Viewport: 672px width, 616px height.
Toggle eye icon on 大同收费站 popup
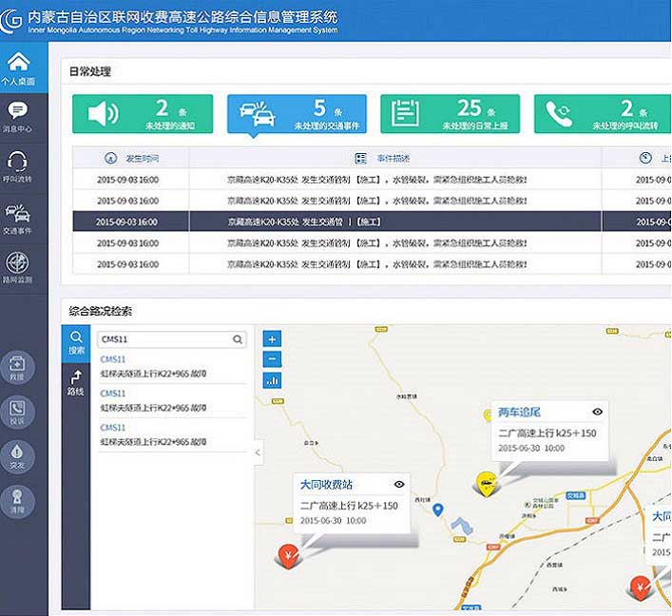click(399, 484)
